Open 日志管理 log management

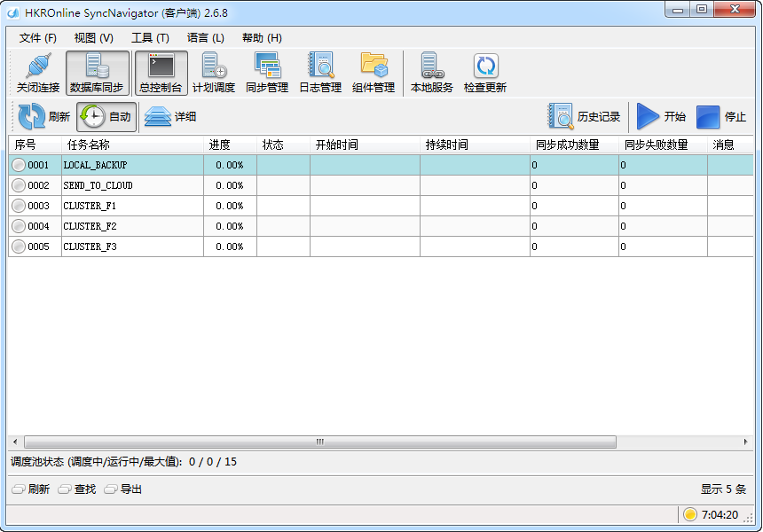pyautogui.click(x=320, y=73)
